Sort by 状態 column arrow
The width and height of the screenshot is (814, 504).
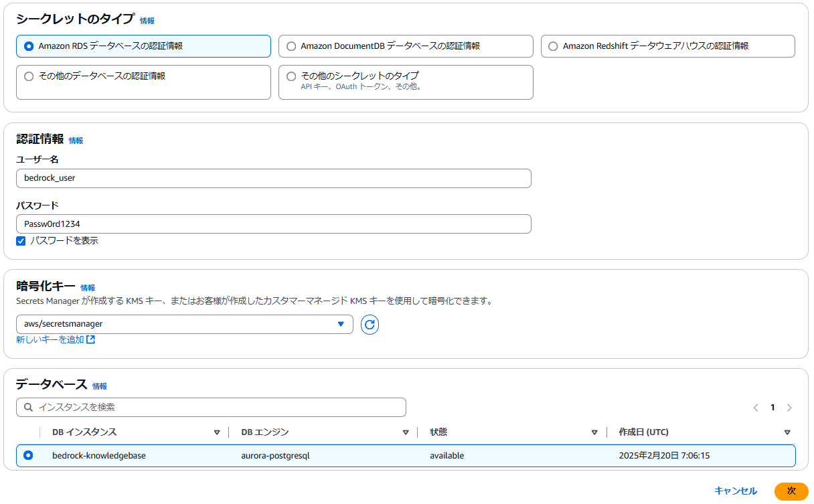[x=594, y=432]
